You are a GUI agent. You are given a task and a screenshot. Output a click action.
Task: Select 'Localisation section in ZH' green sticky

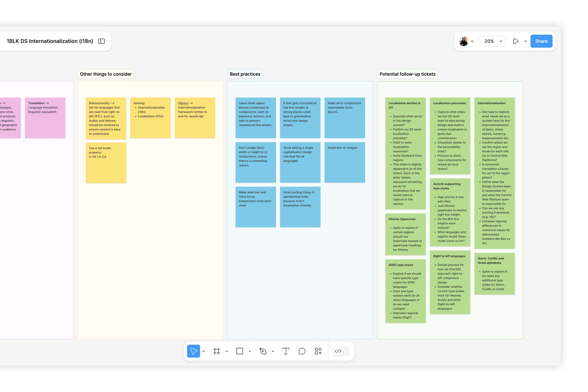tap(405, 153)
